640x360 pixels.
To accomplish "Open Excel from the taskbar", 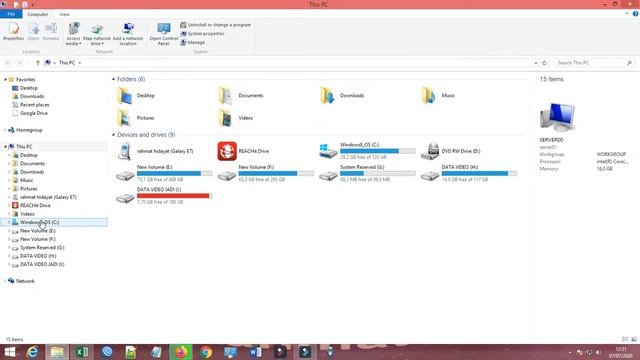I will (x=82, y=352).
